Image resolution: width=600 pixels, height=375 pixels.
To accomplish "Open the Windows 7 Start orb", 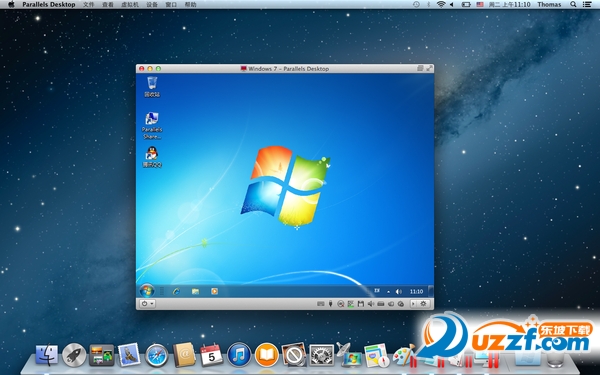I will pos(147,291).
